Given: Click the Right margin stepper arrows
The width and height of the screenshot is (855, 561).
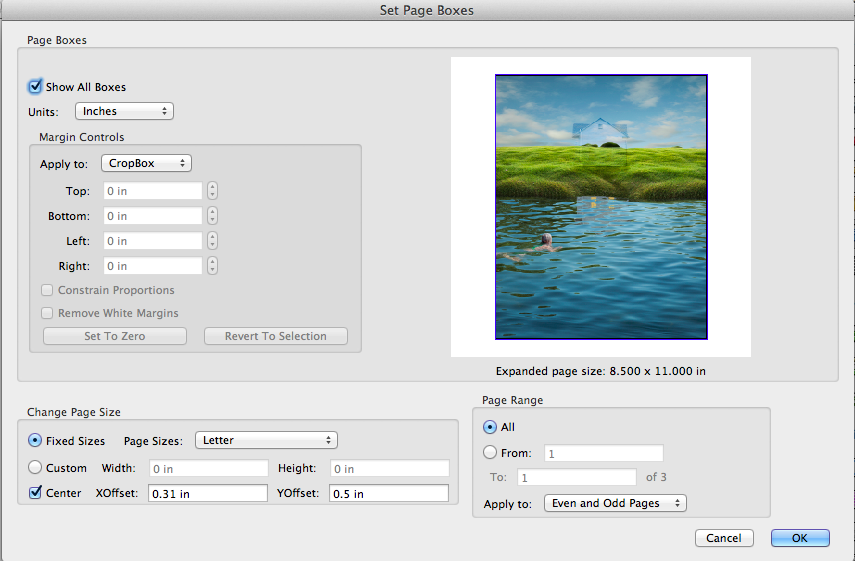Looking at the screenshot, I should [213, 266].
